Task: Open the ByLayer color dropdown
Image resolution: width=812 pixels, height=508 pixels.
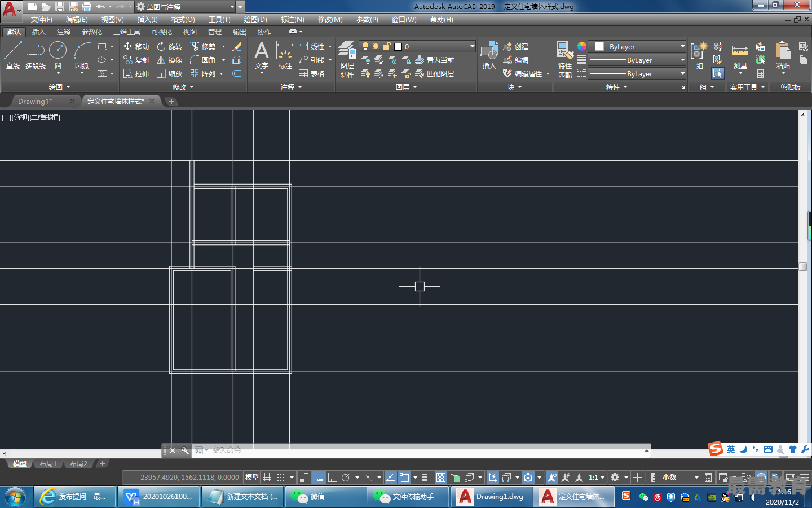Action: (638, 46)
